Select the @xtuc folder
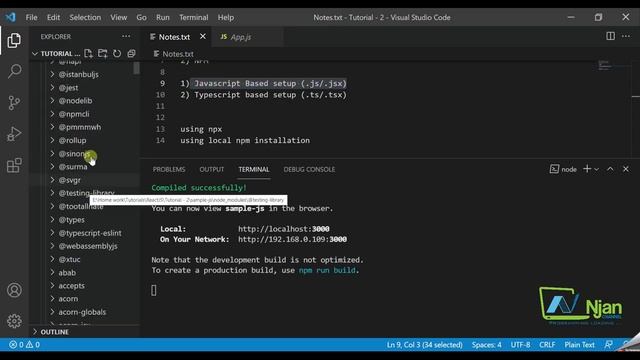Viewport: 640px width, 360px height. coord(69,260)
